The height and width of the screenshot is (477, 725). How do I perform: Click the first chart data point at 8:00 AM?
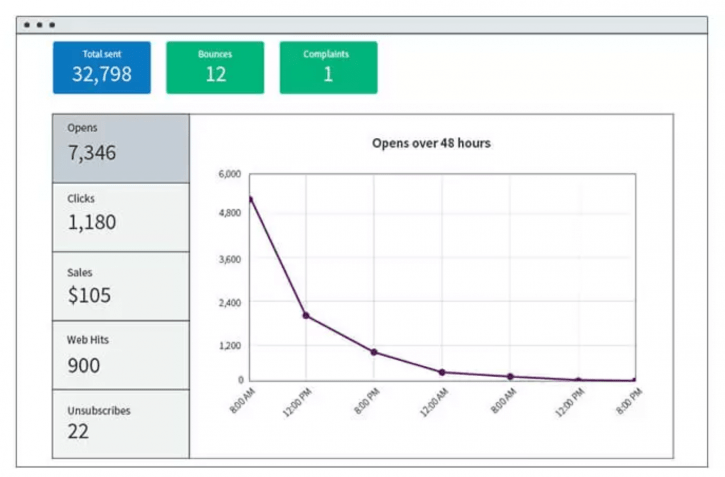pos(250,198)
